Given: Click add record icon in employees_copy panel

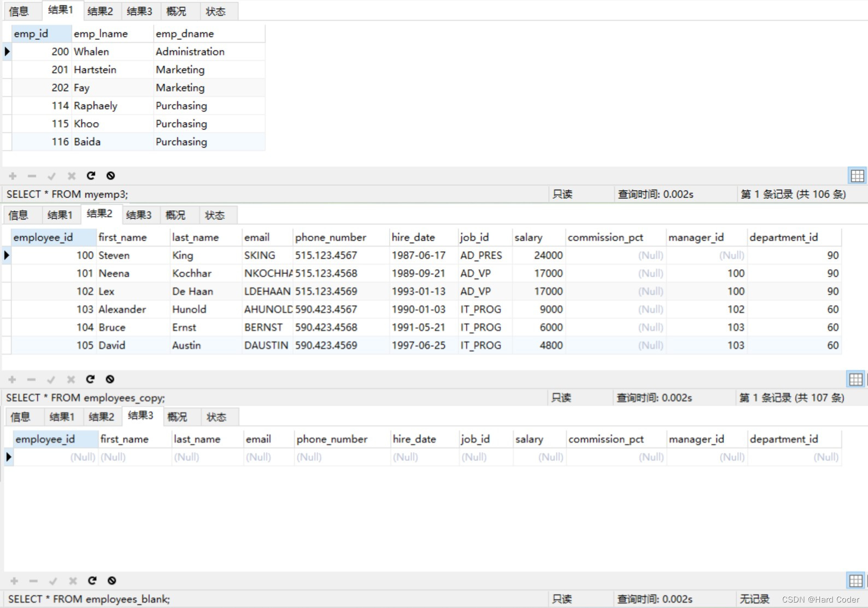Looking at the screenshot, I should click(12, 379).
